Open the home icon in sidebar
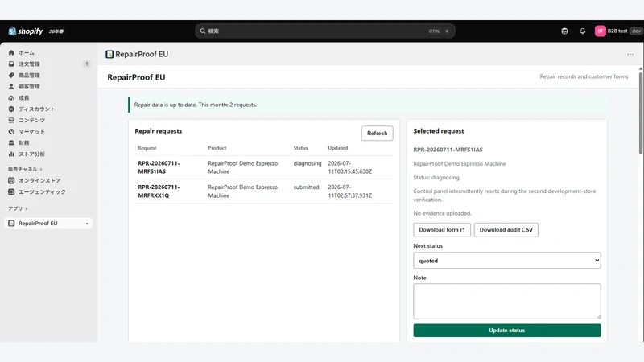644x362 pixels. tap(11, 52)
